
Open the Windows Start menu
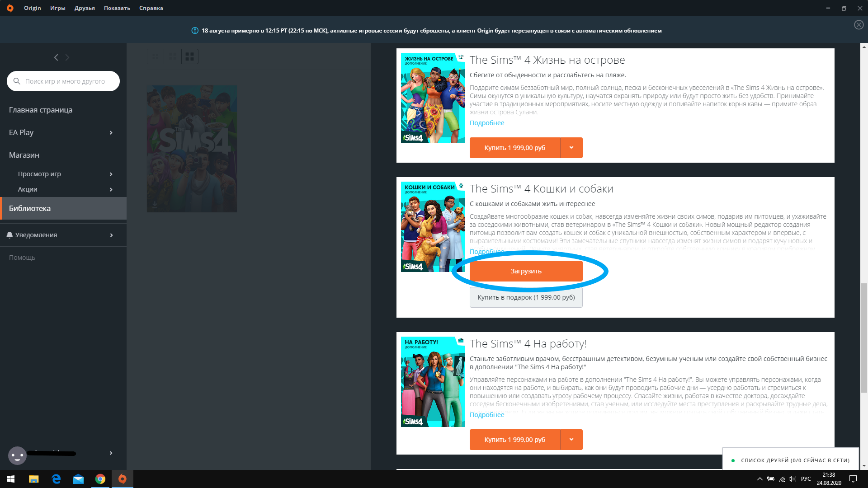[x=11, y=479]
